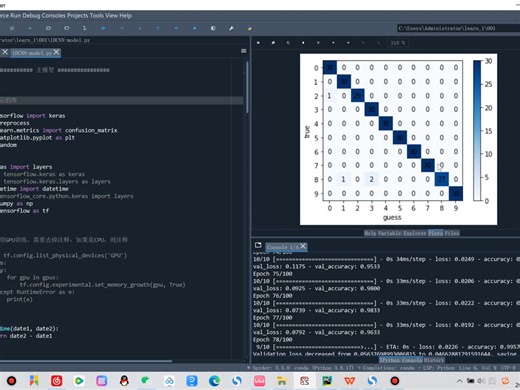Click the WPS Office taskbar icon
Screen dimensions: 520x390
(349, 381)
